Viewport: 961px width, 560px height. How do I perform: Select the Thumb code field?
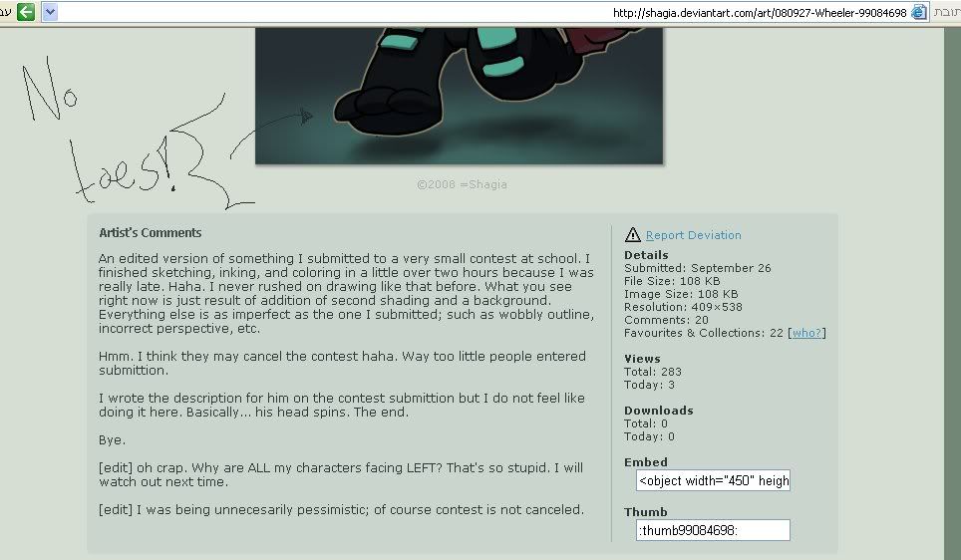pos(713,530)
